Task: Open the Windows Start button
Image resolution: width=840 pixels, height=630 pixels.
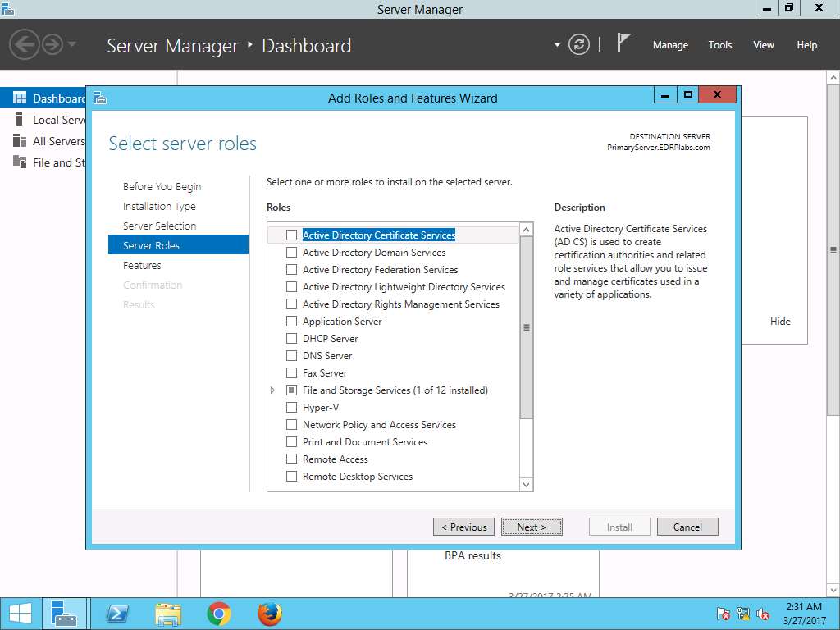Action: 20,614
